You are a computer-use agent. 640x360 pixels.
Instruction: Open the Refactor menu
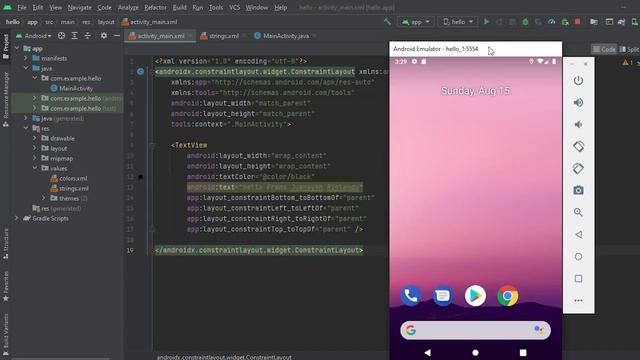coord(155,7)
